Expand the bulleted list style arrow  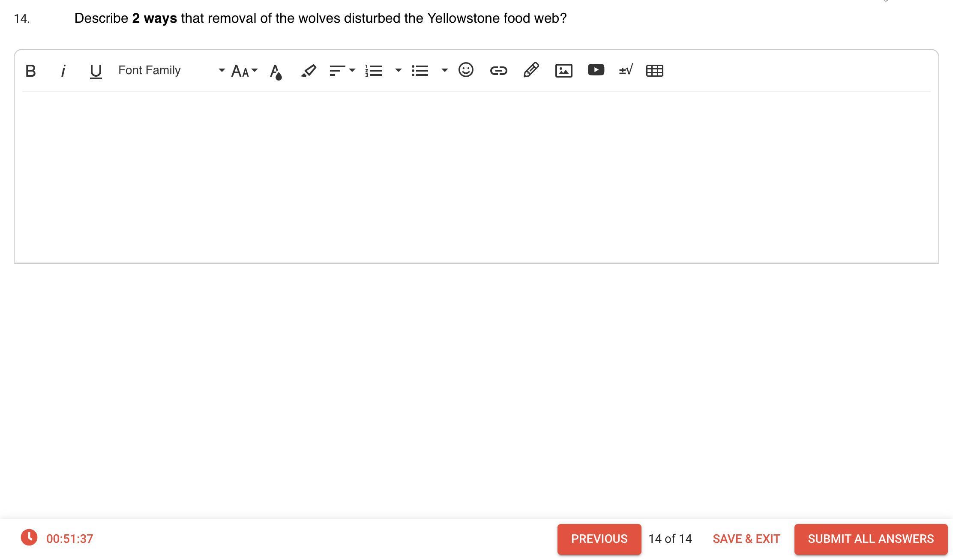coord(444,70)
